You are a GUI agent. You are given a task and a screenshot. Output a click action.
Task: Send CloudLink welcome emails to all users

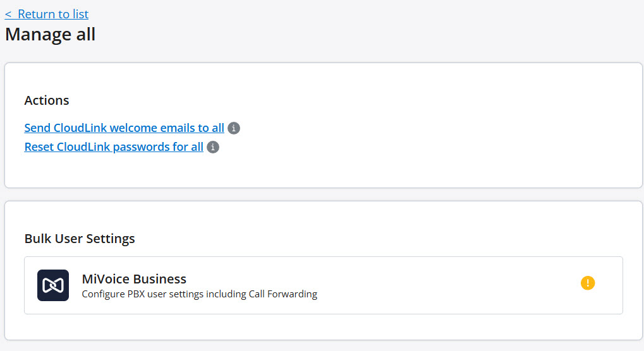pyautogui.click(x=124, y=128)
